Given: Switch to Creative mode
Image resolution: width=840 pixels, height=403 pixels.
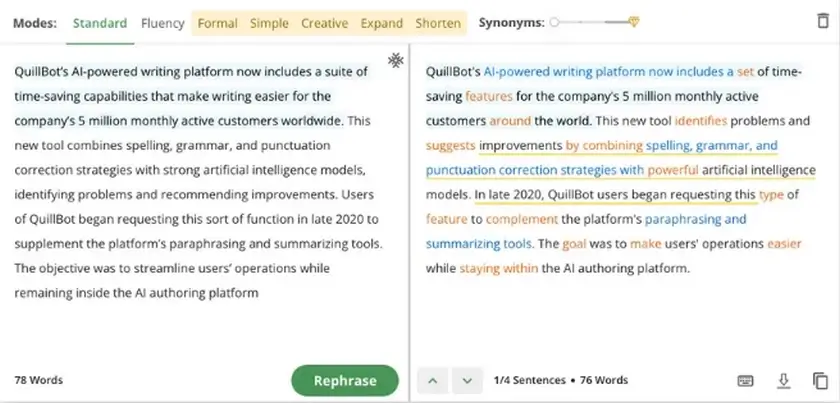Looking at the screenshot, I should [x=325, y=23].
